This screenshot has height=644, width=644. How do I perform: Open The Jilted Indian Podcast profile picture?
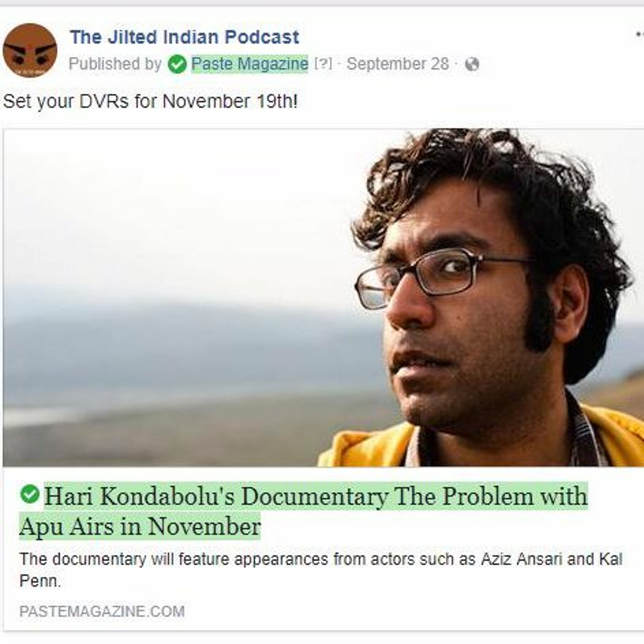[30, 50]
